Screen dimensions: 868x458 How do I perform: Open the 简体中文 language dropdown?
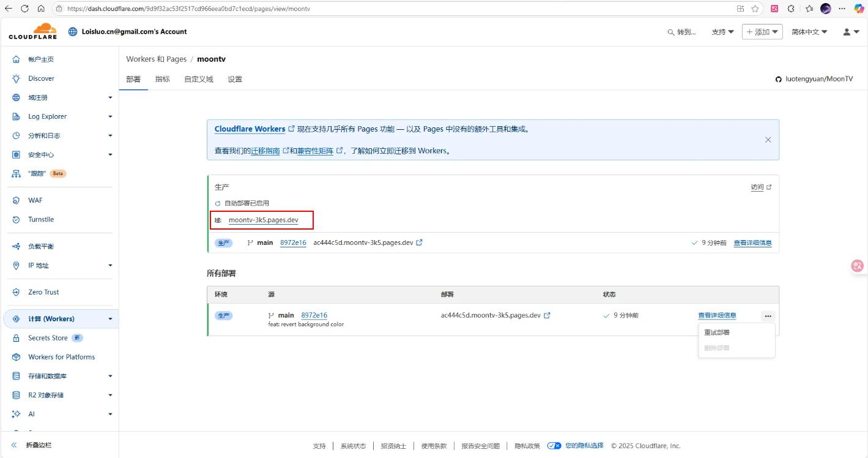[x=809, y=32]
